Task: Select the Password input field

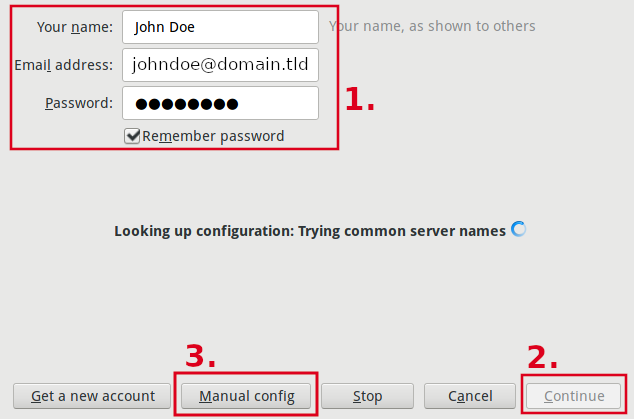Action: pyautogui.click(x=220, y=103)
